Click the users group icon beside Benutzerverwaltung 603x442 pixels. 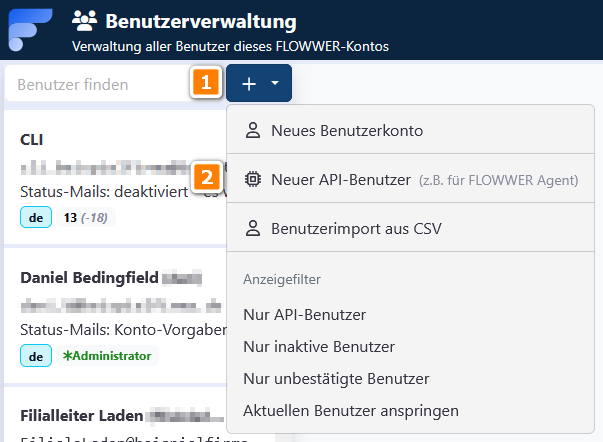(x=86, y=20)
